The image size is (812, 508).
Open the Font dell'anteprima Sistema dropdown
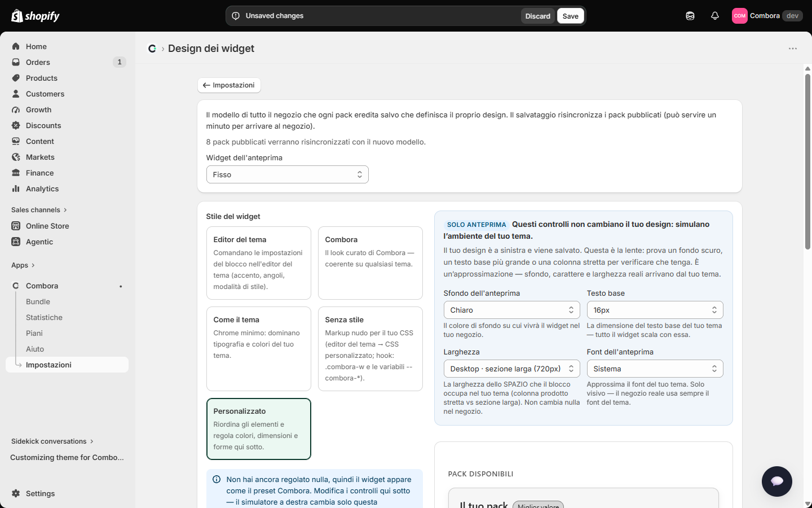(655, 369)
